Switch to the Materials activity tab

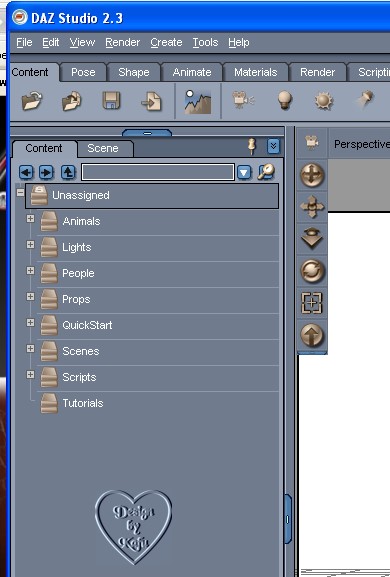(x=256, y=72)
